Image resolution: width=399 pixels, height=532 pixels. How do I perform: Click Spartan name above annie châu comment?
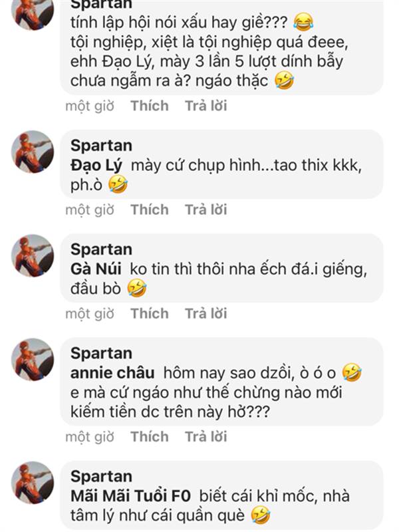pos(101,353)
